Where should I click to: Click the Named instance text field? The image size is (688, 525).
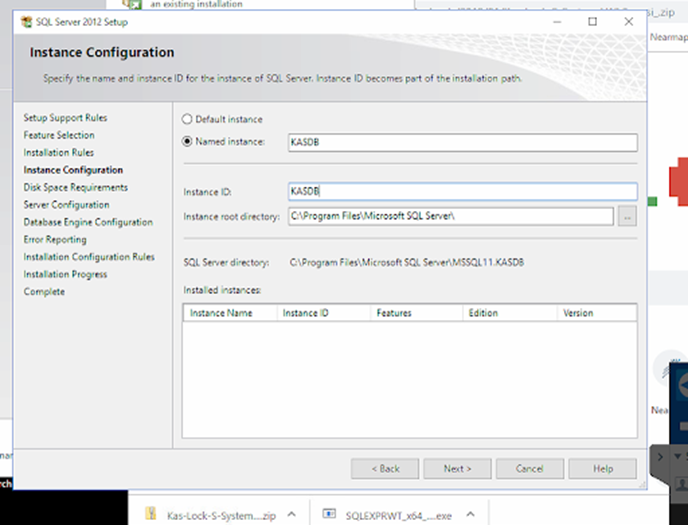click(x=462, y=143)
